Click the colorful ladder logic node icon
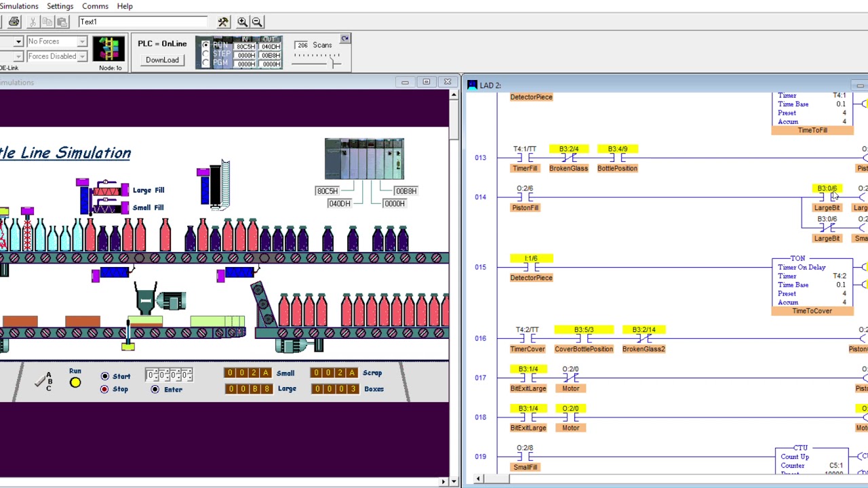Viewport: 868px width, 488px height. click(109, 49)
